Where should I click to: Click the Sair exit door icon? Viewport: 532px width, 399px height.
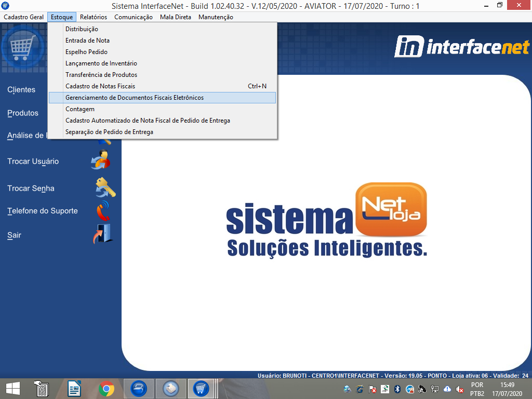tap(103, 234)
